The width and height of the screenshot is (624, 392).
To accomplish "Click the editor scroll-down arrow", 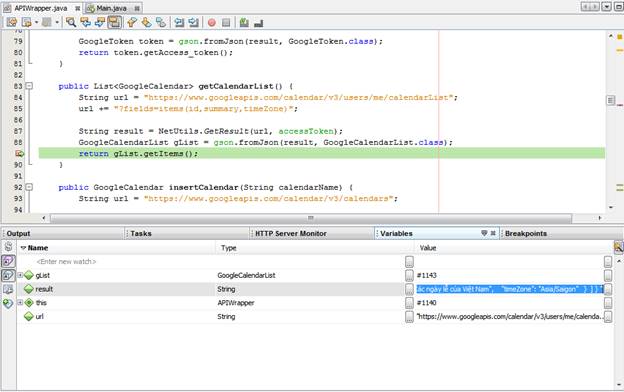I will 611,207.
